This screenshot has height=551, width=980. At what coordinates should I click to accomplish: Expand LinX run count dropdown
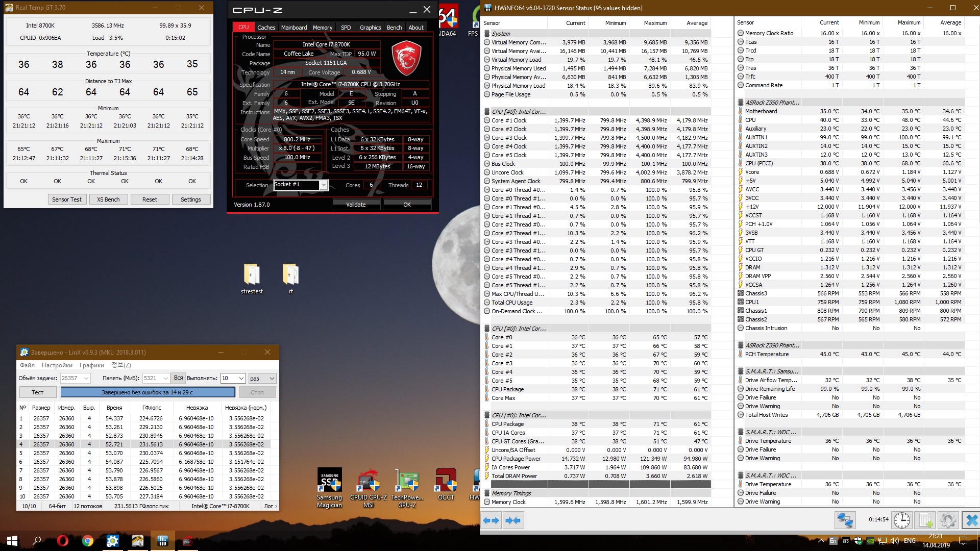click(241, 378)
